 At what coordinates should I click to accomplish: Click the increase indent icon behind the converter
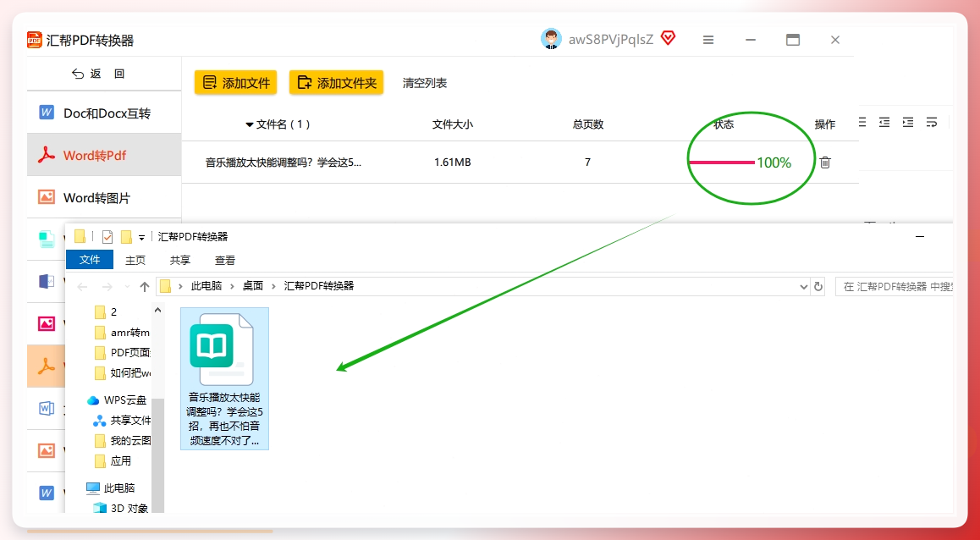(x=908, y=123)
